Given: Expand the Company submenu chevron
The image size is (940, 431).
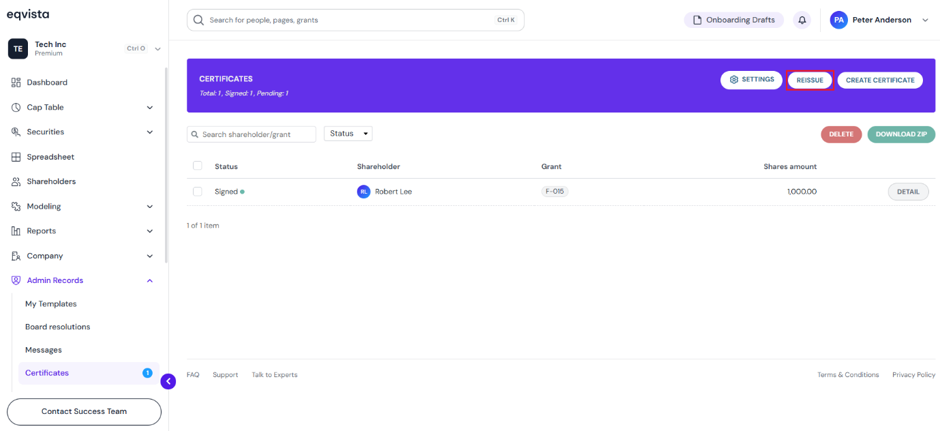Looking at the screenshot, I should coord(150,256).
